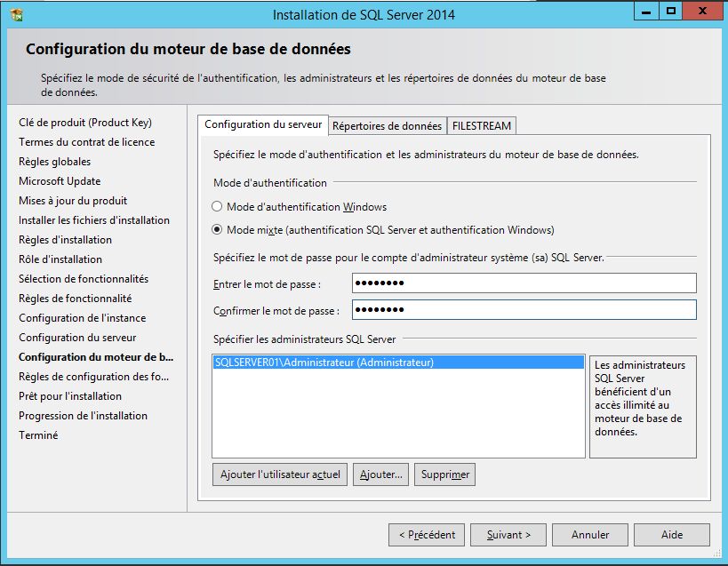
Task: Click the Règles globales step
Action: click(x=55, y=162)
